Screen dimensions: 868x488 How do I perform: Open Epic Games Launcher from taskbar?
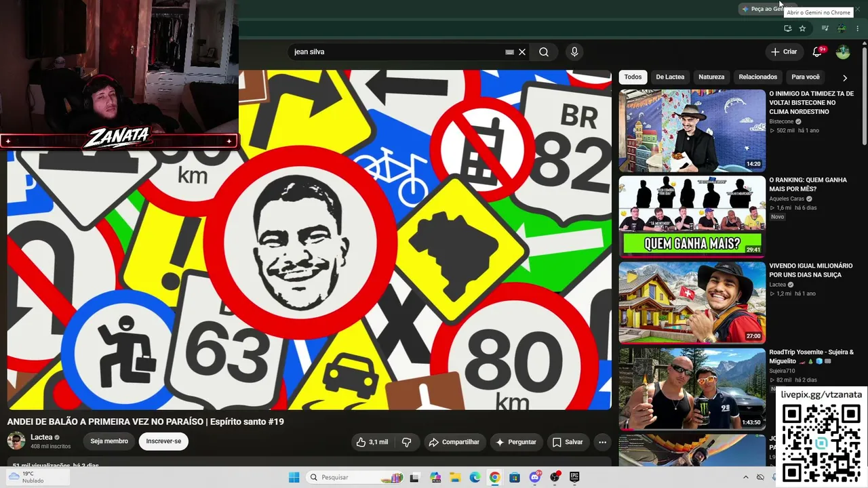(574, 477)
